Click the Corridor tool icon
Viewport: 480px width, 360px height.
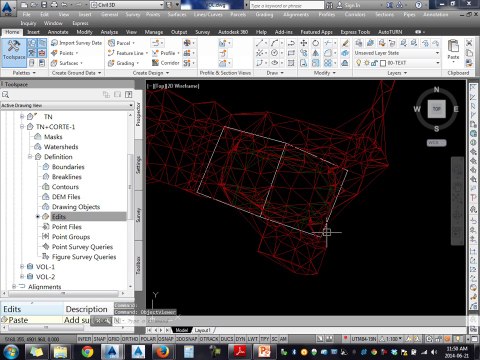pos(155,63)
